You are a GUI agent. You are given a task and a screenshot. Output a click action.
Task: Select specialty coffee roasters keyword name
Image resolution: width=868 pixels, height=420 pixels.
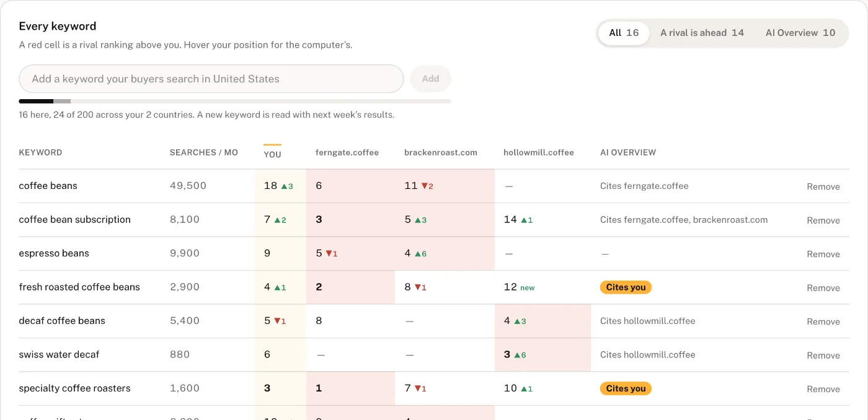pyautogui.click(x=75, y=388)
